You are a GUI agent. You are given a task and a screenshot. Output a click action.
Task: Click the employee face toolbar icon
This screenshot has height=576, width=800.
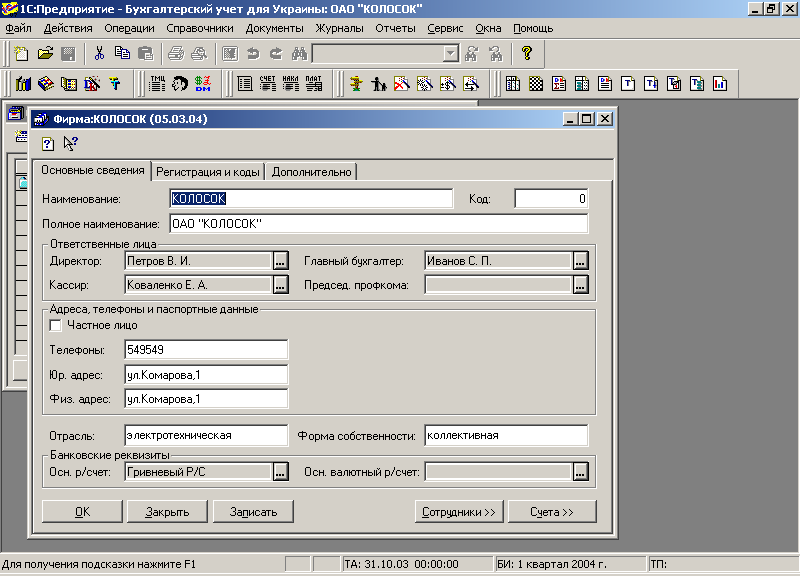(x=180, y=84)
